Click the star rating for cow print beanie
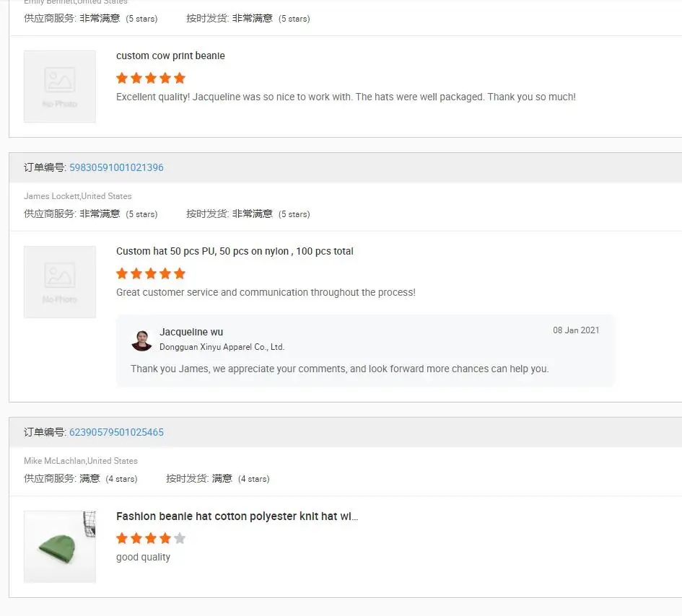The width and height of the screenshot is (682, 616). tap(151, 78)
